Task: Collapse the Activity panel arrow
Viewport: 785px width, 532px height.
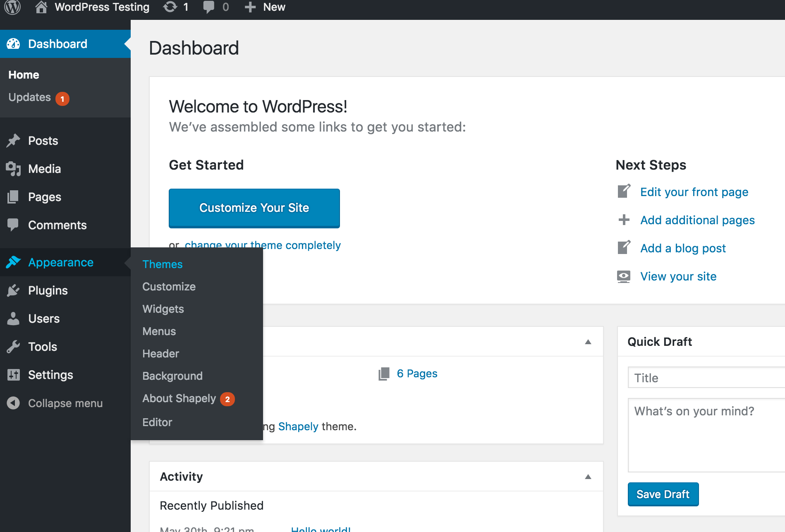Action: click(x=588, y=477)
